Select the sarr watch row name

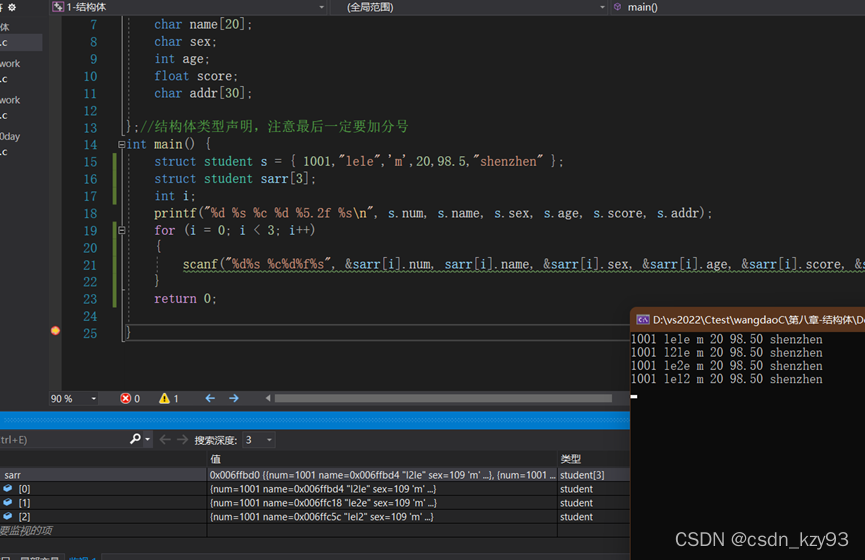point(13,475)
